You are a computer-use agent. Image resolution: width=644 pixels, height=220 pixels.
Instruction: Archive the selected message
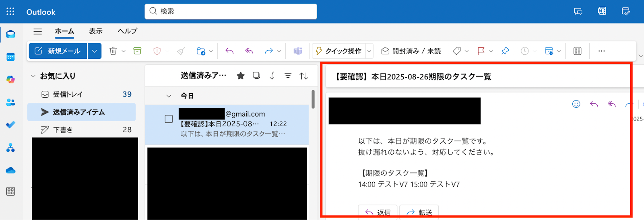pyautogui.click(x=137, y=51)
